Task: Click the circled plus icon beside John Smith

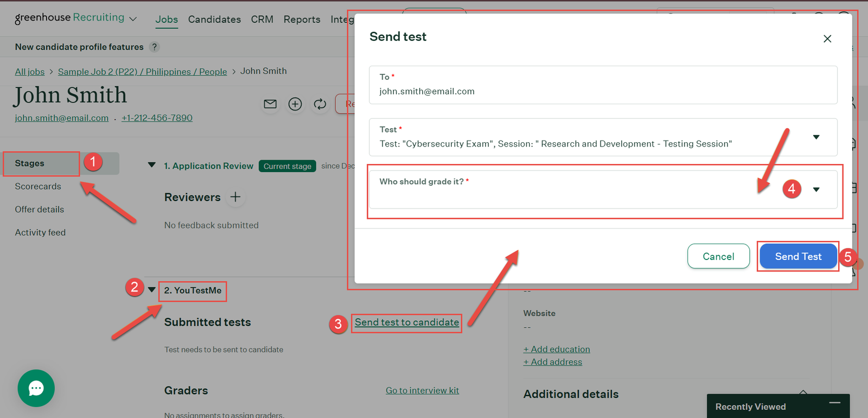Action: (x=295, y=104)
